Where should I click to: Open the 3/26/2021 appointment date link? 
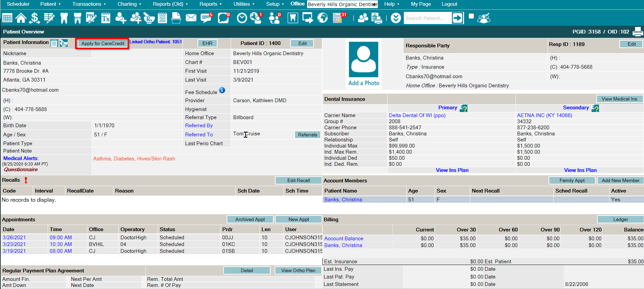(x=14, y=238)
